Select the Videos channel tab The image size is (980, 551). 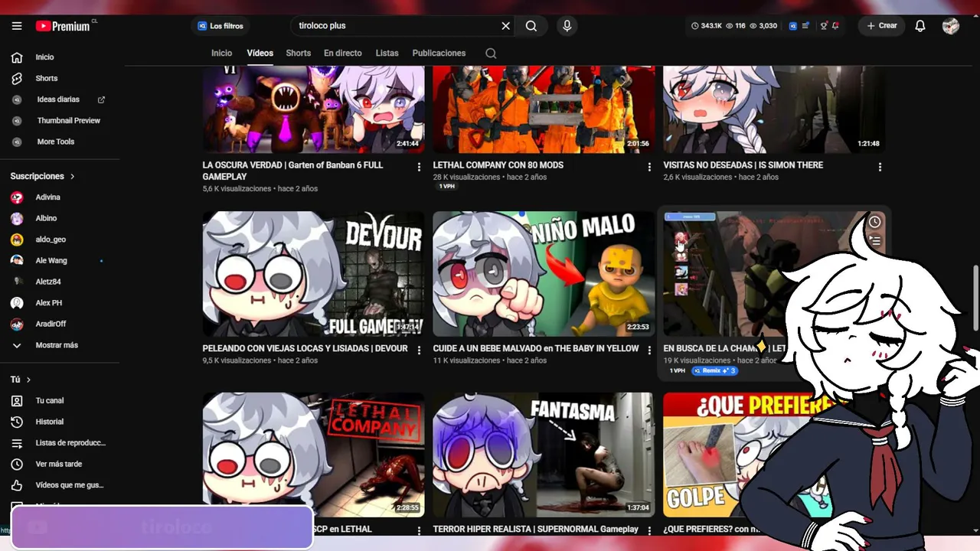(x=260, y=54)
